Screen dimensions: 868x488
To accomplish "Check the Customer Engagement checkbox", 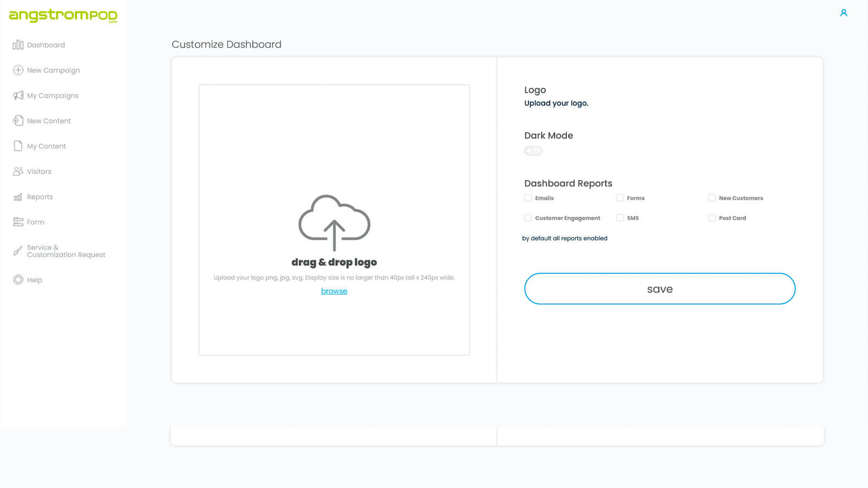I will pos(528,218).
